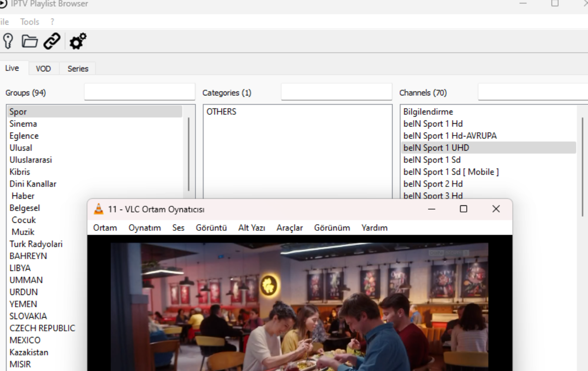Select the Sinema group
Screen dimensions: 588x371
coord(23,124)
